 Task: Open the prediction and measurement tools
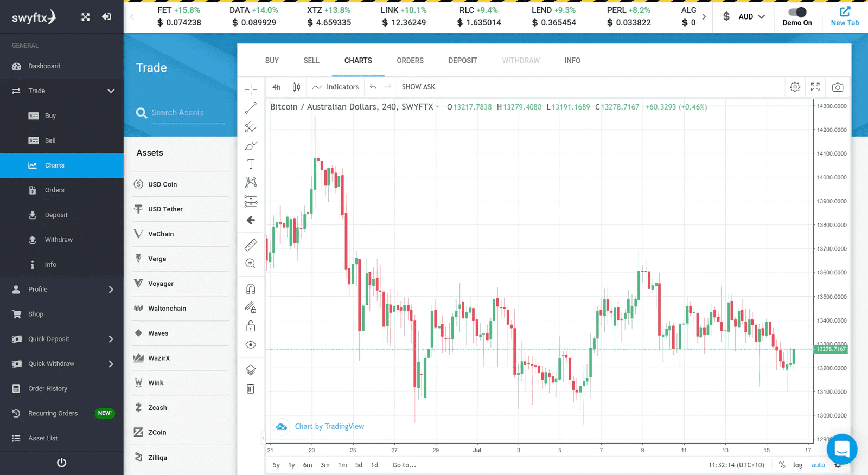click(x=251, y=202)
